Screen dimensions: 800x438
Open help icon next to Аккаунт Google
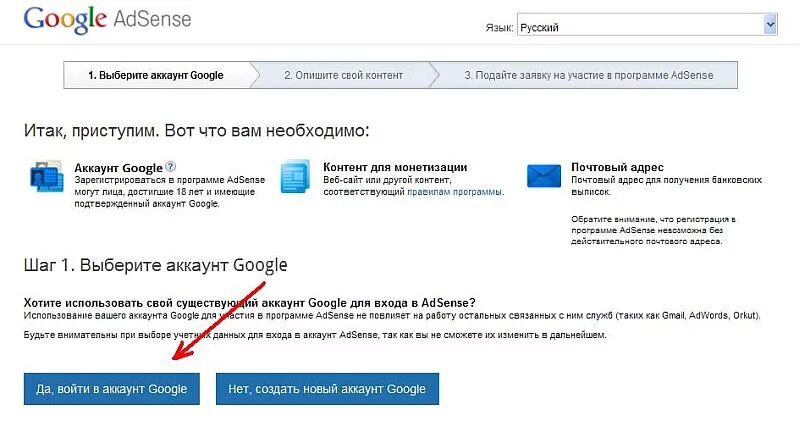171,166
